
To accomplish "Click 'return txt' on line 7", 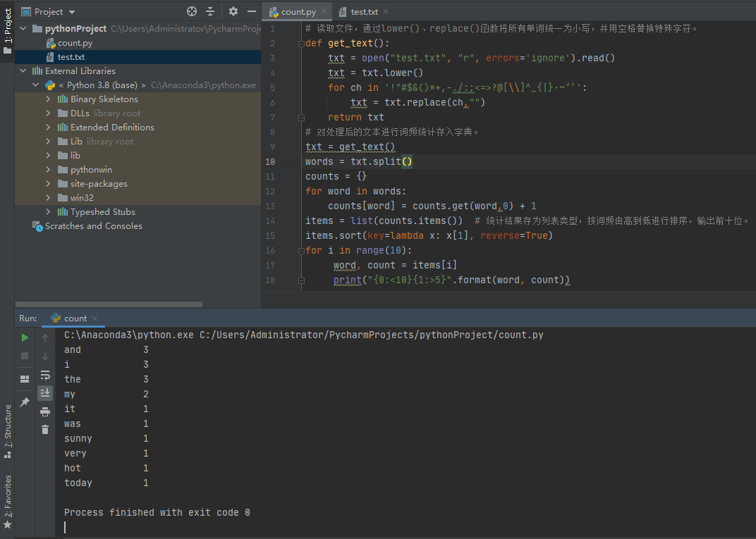I will point(356,117).
